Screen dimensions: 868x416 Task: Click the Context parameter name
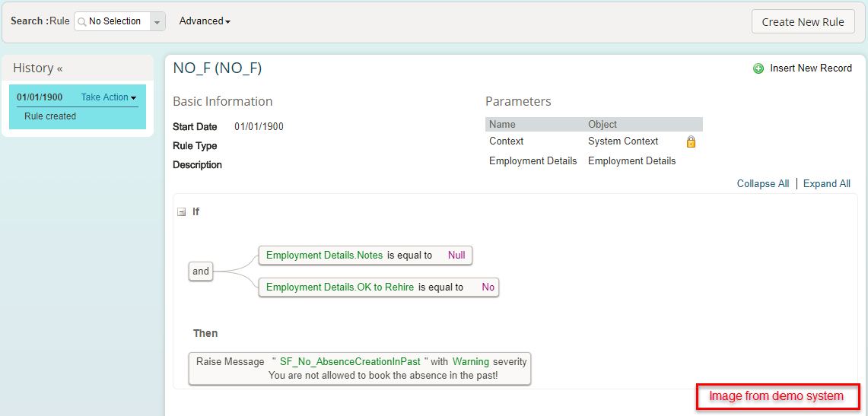click(507, 141)
